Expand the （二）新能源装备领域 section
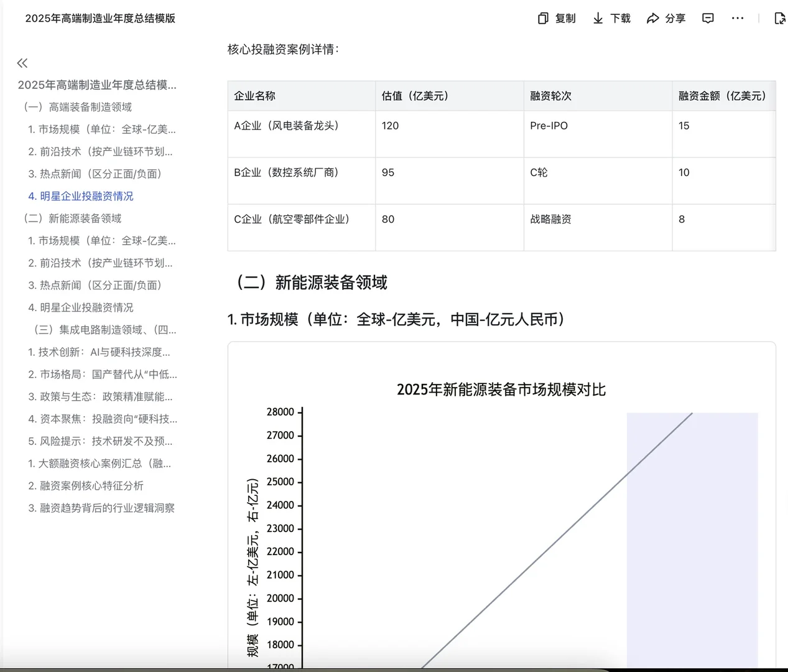 77,218
